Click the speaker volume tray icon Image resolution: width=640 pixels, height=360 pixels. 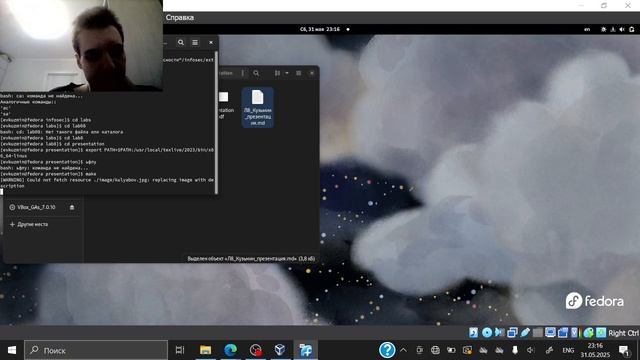pyautogui.click(x=531, y=350)
